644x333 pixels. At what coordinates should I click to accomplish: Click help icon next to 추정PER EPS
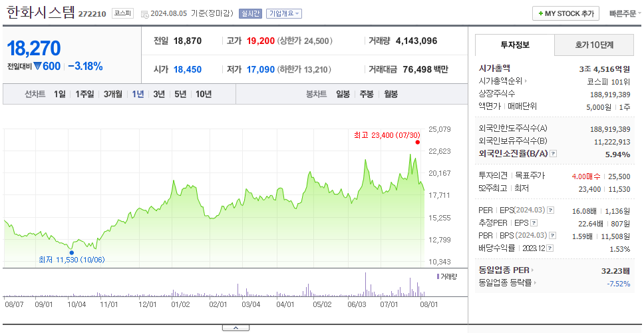[534, 223]
